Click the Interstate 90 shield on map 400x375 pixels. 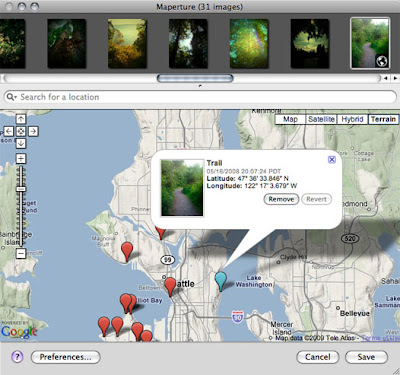coord(238,316)
